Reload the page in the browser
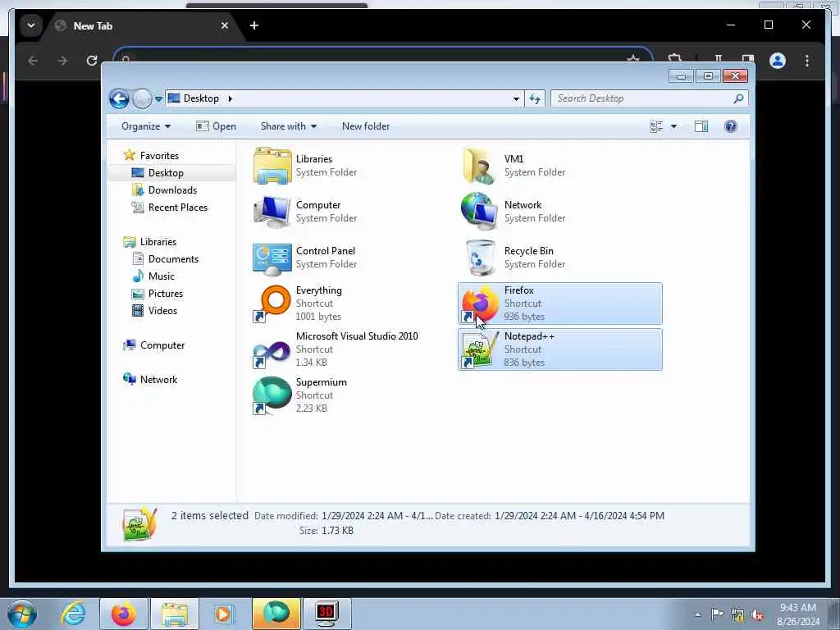Screen dimensions: 840x630 92,61
